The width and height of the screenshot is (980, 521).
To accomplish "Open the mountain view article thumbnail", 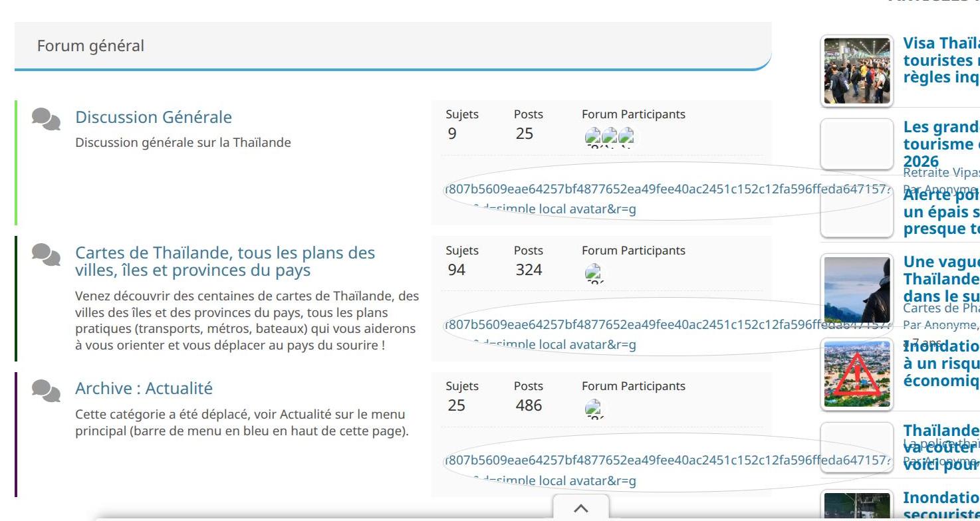I will click(856, 290).
